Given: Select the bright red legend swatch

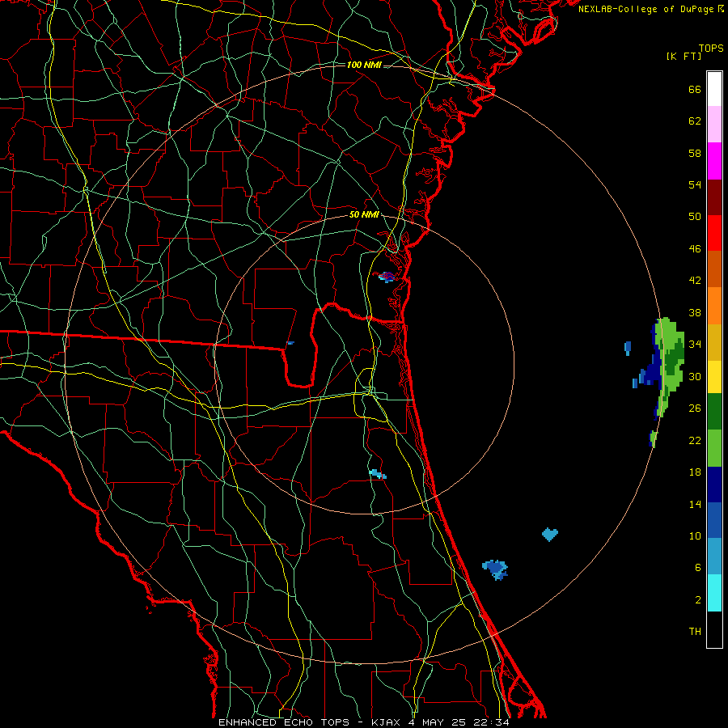Looking at the screenshot, I should click(714, 233).
